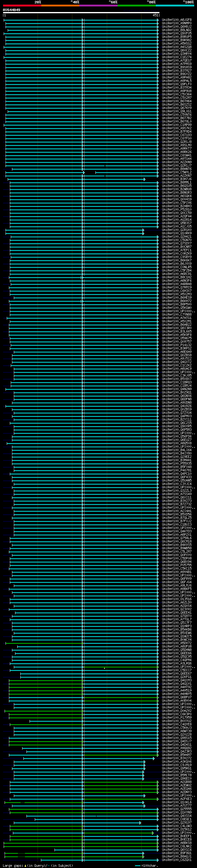This screenshot has width=197, height=868.
Task: Pick the UniRef100_B6TH64 hit
Action: pos(176,101)
